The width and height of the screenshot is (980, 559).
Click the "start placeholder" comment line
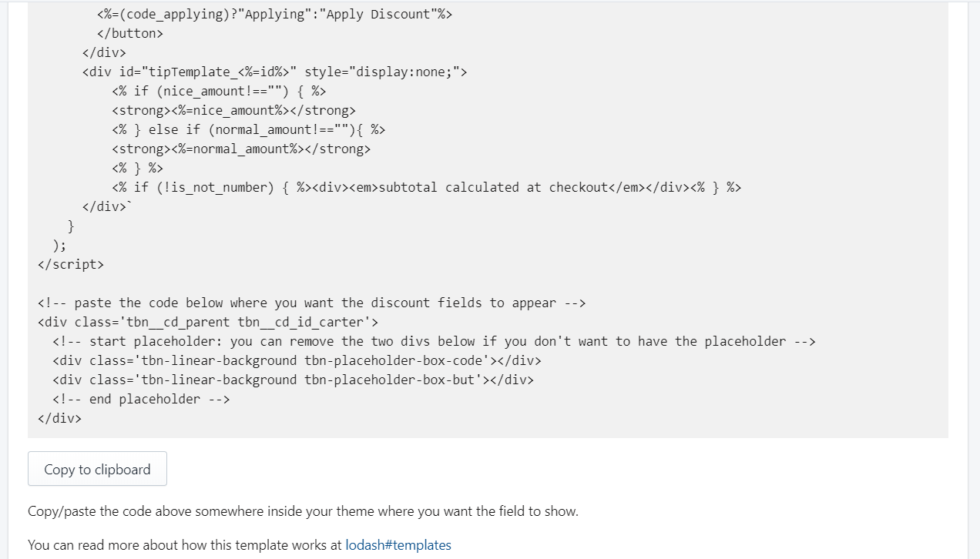pyautogui.click(x=434, y=342)
